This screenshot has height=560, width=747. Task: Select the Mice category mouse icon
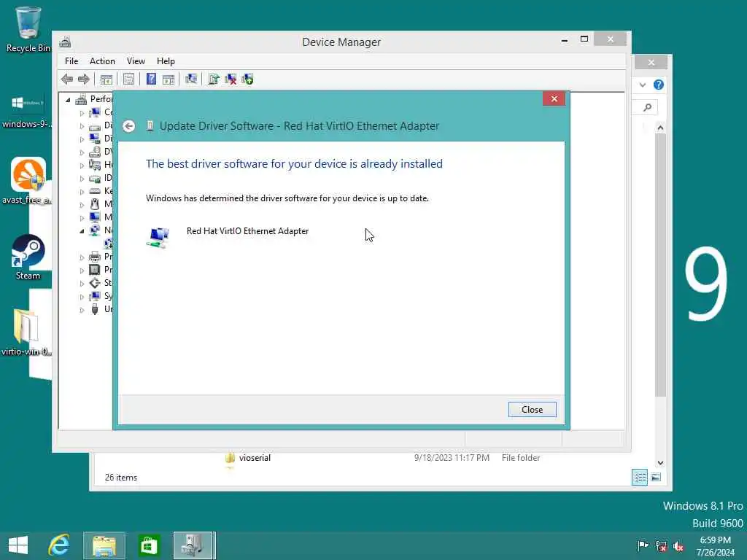coord(95,204)
